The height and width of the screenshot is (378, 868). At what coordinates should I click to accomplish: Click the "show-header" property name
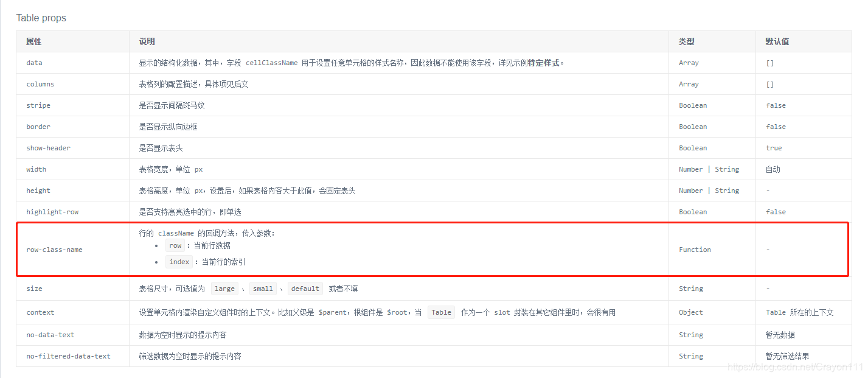tap(48, 147)
